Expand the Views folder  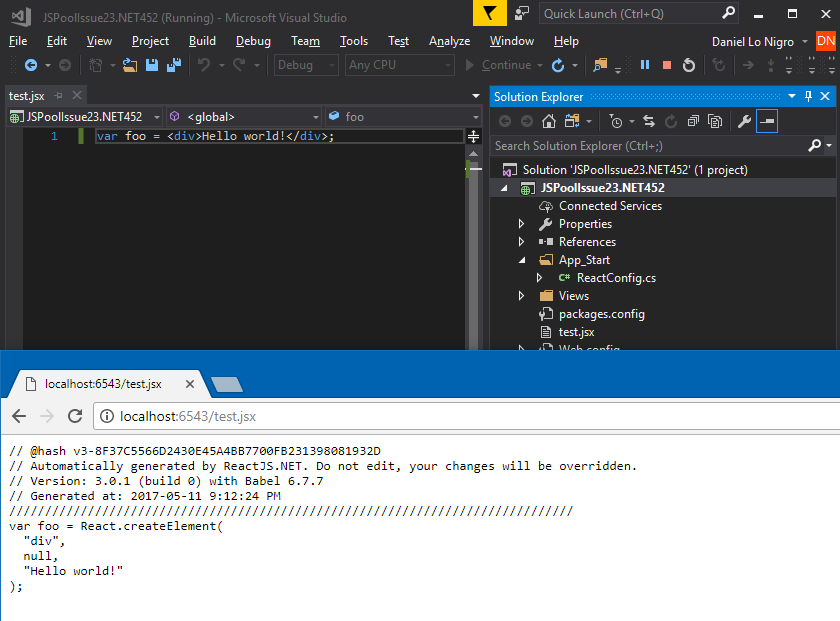point(522,296)
